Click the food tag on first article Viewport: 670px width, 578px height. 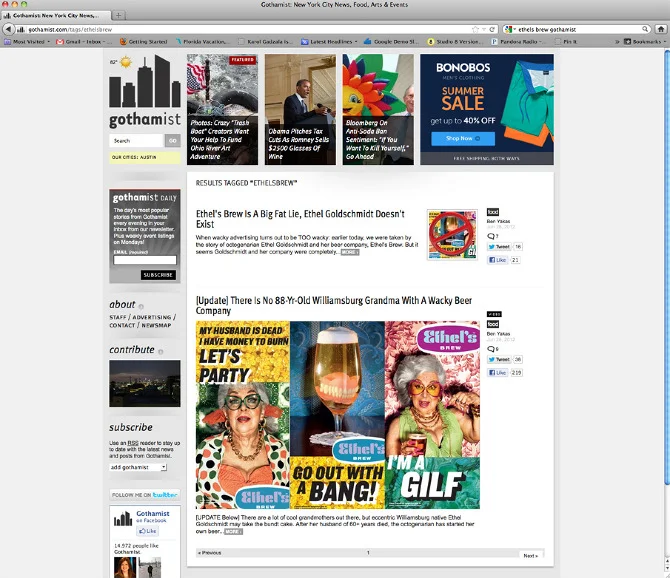point(493,212)
